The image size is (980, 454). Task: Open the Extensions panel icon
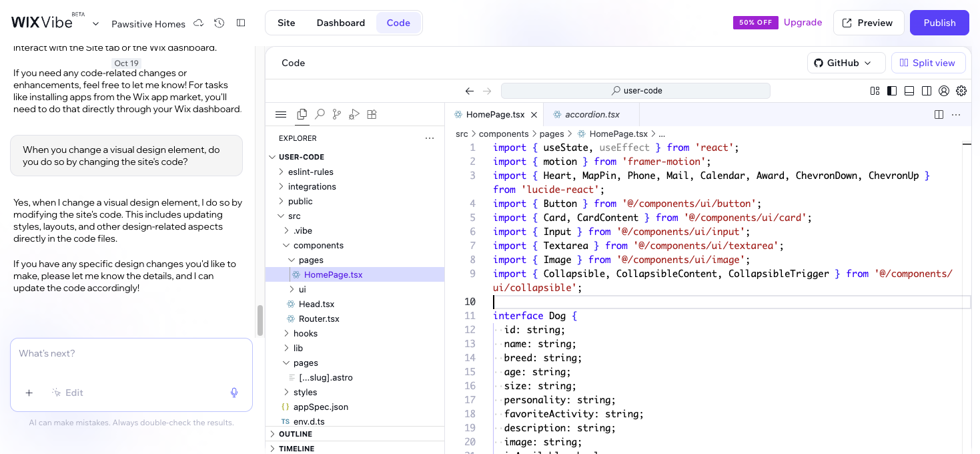pos(372,114)
